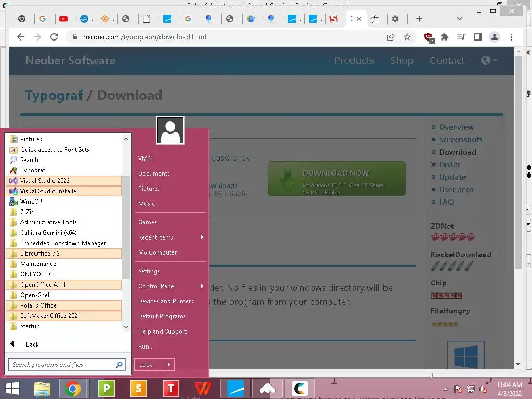Open Devices and Printers
Image resolution: width=532 pixels, height=399 pixels.
pos(170,301)
